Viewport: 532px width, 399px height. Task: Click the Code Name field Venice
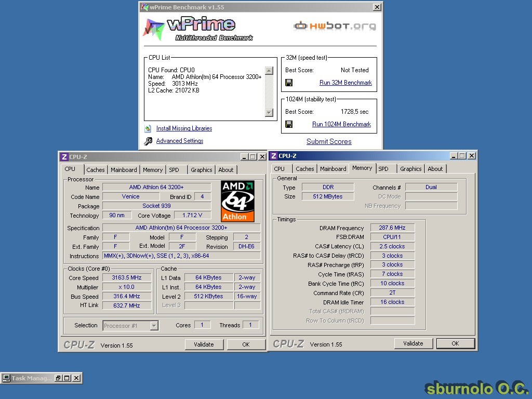130,196
